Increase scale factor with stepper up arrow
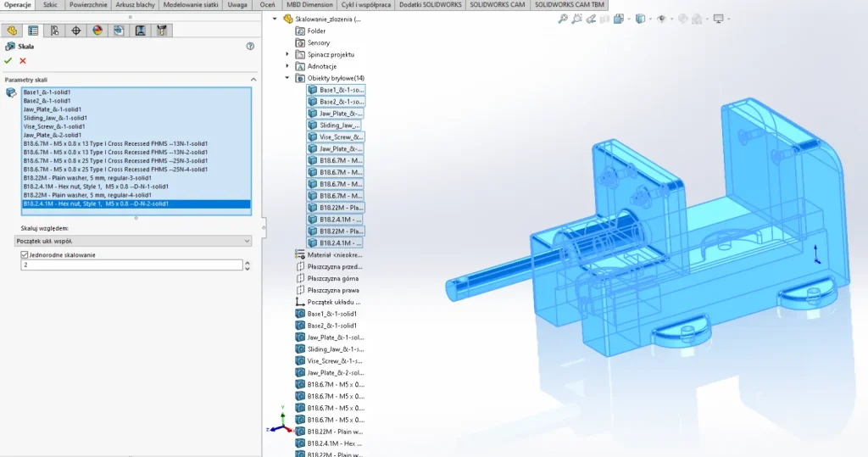The image size is (868, 457). coord(247,263)
